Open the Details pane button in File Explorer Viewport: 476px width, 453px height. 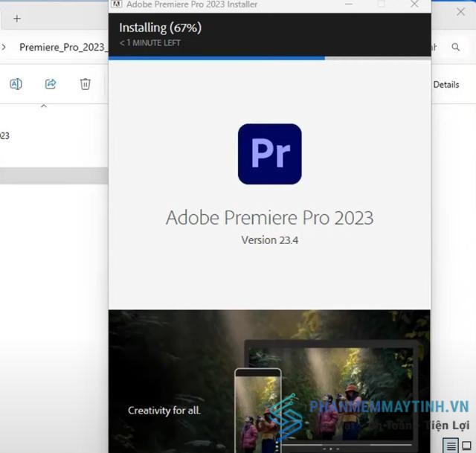pos(446,84)
